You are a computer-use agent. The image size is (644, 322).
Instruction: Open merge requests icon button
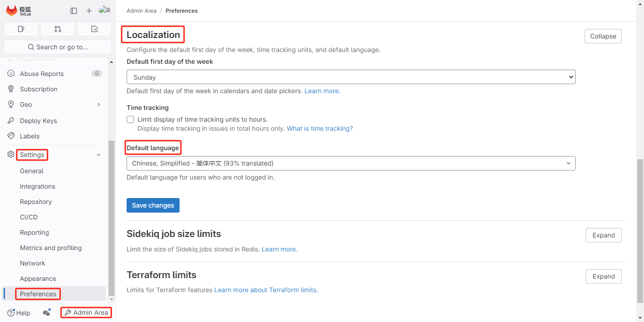[57, 29]
